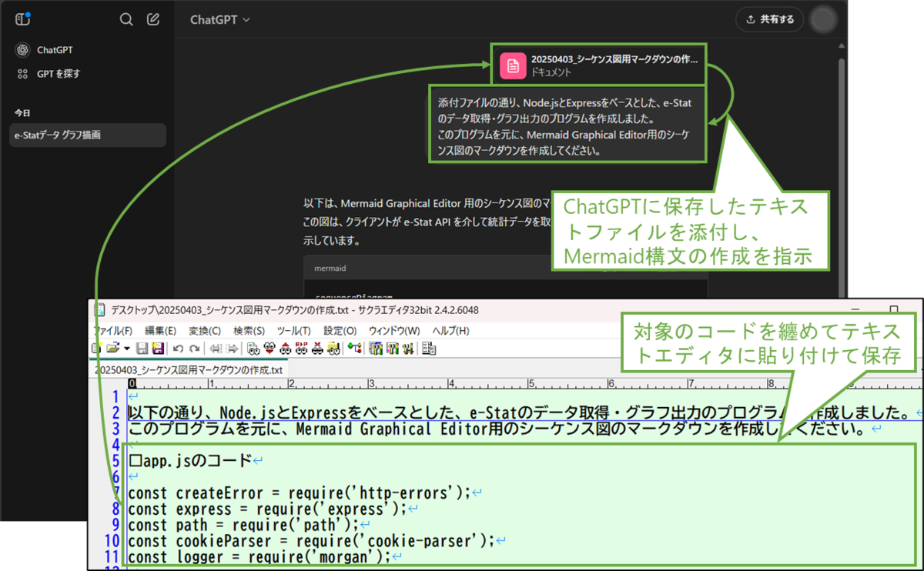The height and width of the screenshot is (571, 924).
Task: Click the 今日 section heading in sidebar
Action: coord(22,113)
